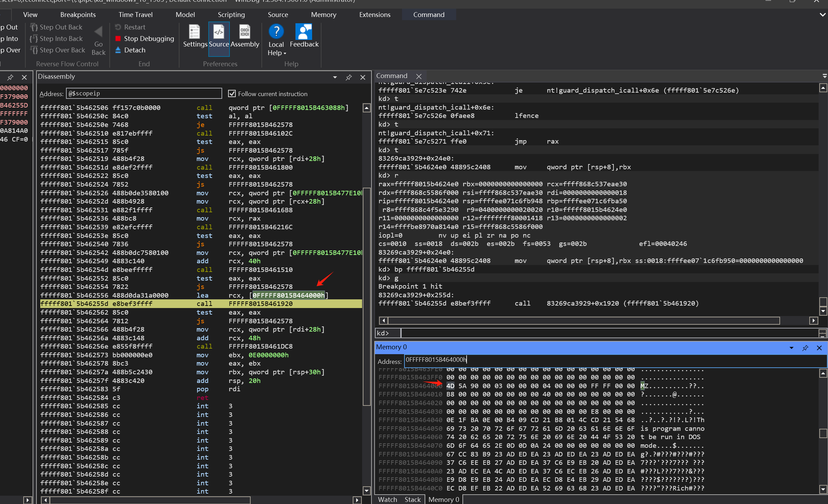This screenshot has width=828, height=504.
Task: Pin the left registers panel
Action: 10,77
